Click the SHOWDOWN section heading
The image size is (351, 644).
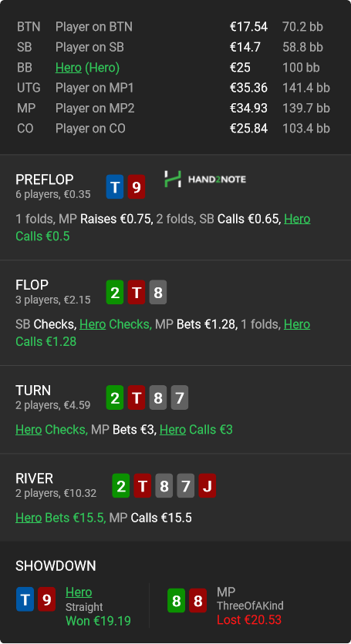click(56, 565)
